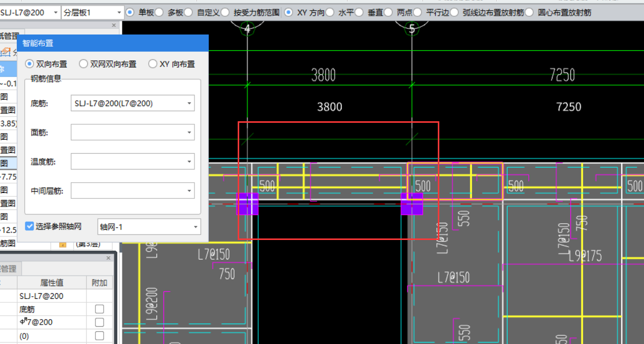The width and height of the screenshot is (644, 344).
Task: Click the purple column on axis 4
Action: (x=248, y=204)
